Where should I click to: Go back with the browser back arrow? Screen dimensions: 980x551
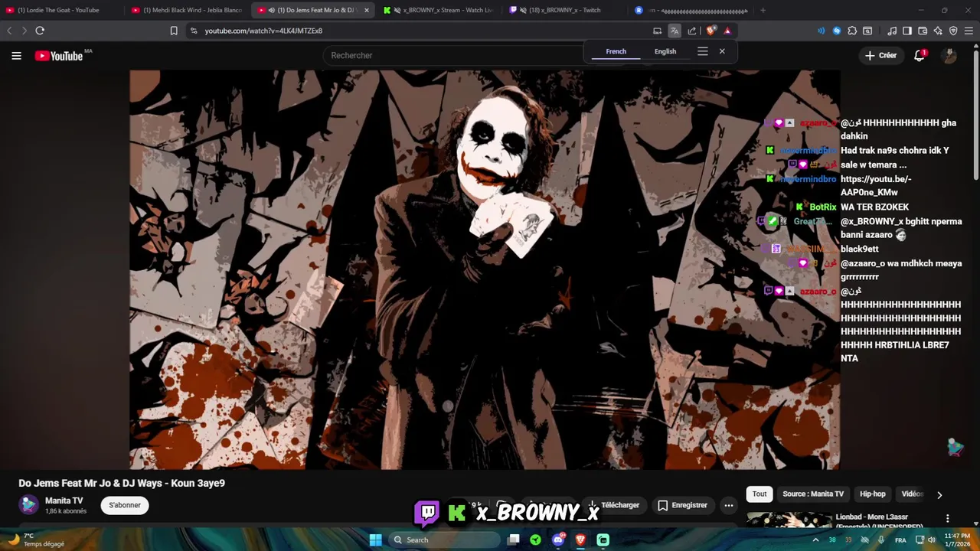pos(9,31)
